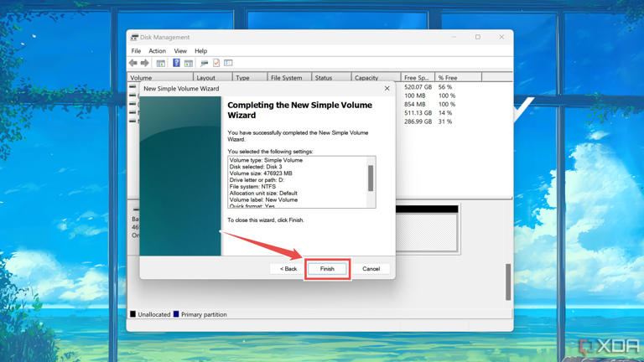
Task: Open the View menu
Action: click(180, 51)
